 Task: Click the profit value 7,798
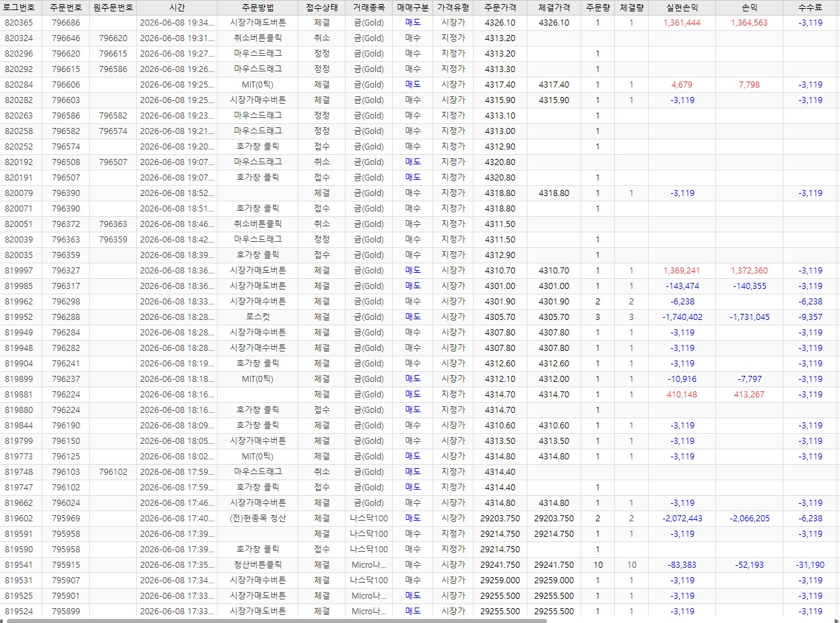[749, 84]
